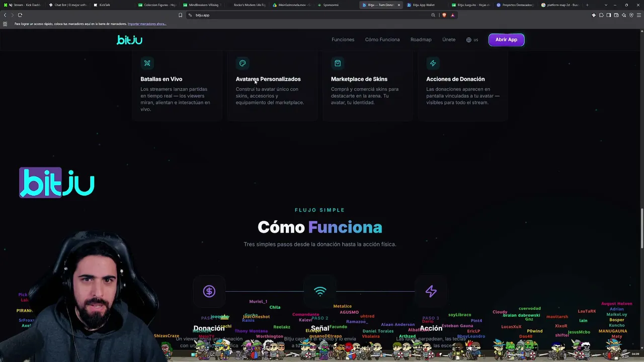
Task: Click the 'Avatares Personalizados' card title
Action: (x=268, y=79)
